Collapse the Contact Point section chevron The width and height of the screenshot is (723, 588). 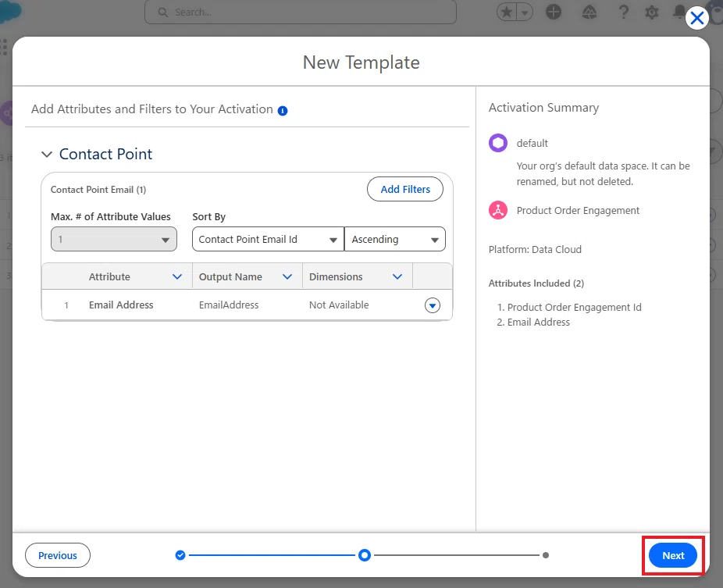(x=47, y=154)
